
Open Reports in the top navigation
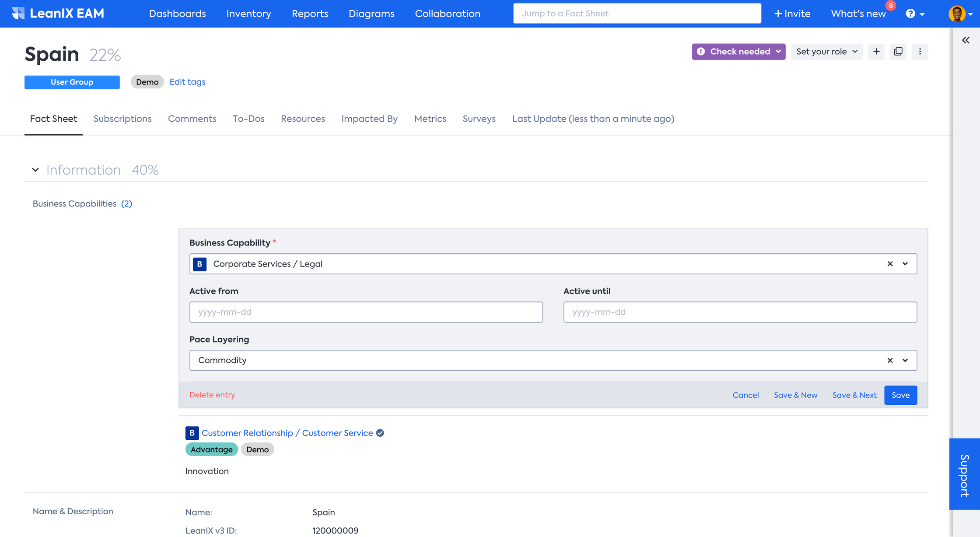(310, 14)
